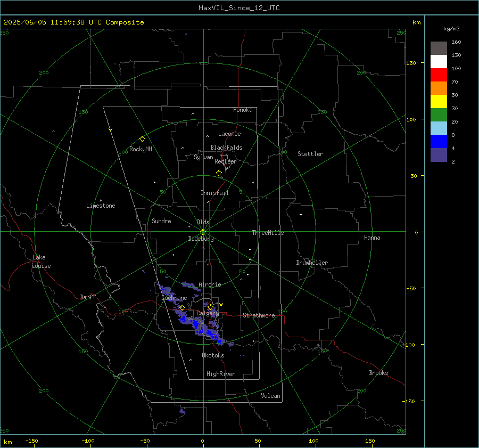Click the Blackfalds city label
This screenshot has height=448, width=479.
[x=226, y=148]
